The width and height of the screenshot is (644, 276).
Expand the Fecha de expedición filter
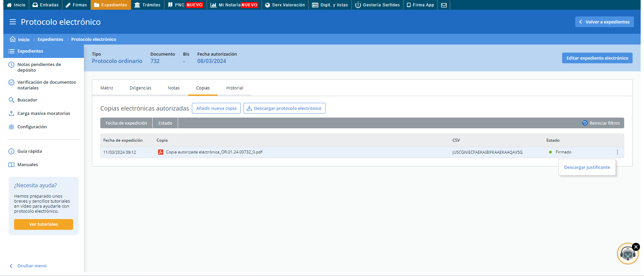pos(126,123)
